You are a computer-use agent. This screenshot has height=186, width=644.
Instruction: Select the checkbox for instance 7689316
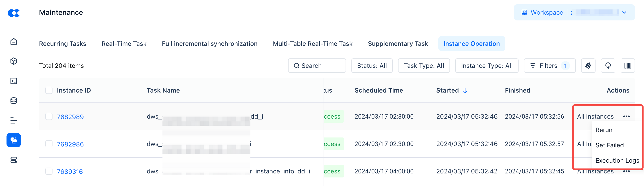[49, 171]
